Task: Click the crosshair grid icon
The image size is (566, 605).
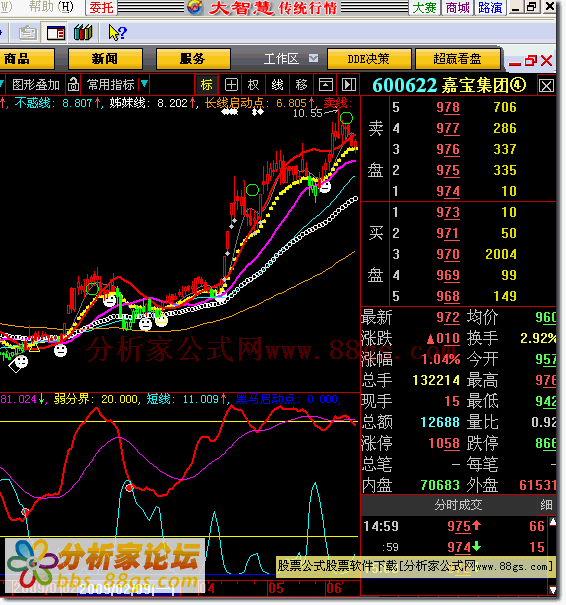Action: pyautogui.click(x=231, y=84)
